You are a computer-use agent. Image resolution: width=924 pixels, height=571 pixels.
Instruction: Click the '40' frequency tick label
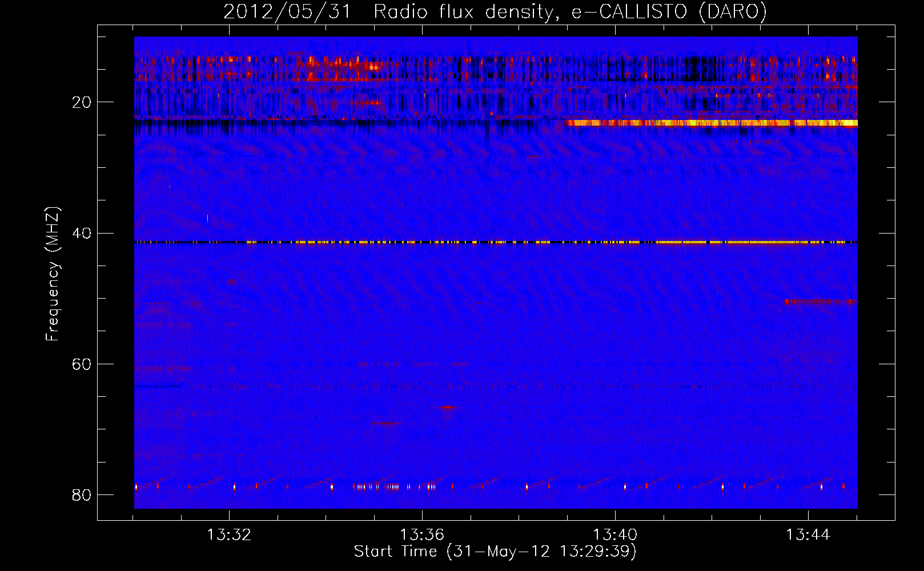[x=82, y=233]
